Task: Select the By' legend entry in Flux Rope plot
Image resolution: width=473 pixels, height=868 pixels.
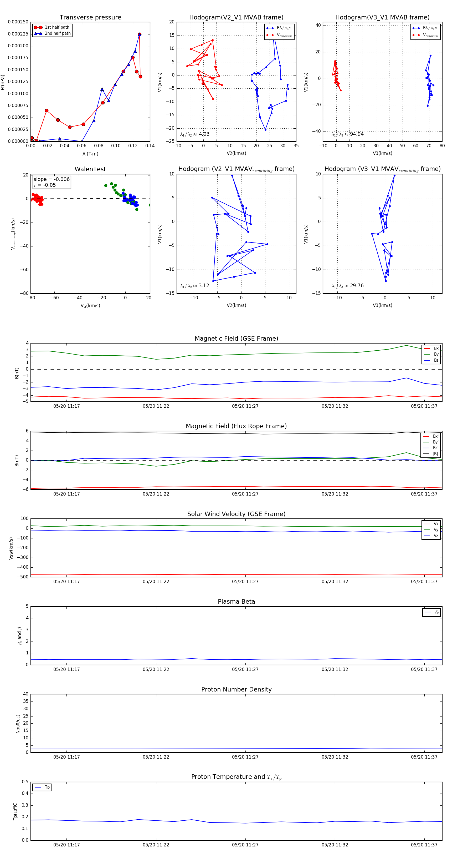Action: [431, 442]
